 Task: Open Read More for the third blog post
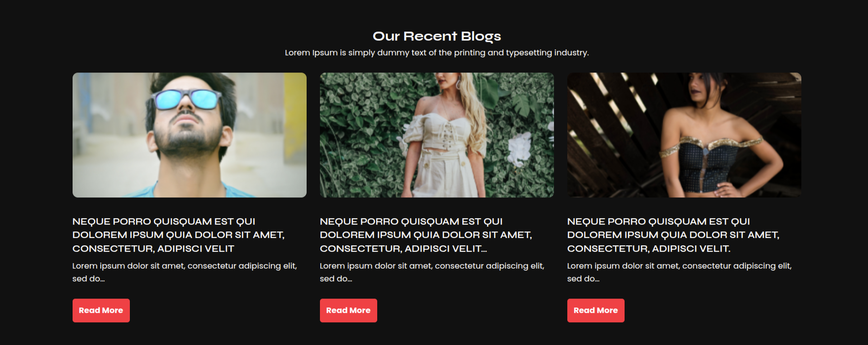(x=596, y=310)
